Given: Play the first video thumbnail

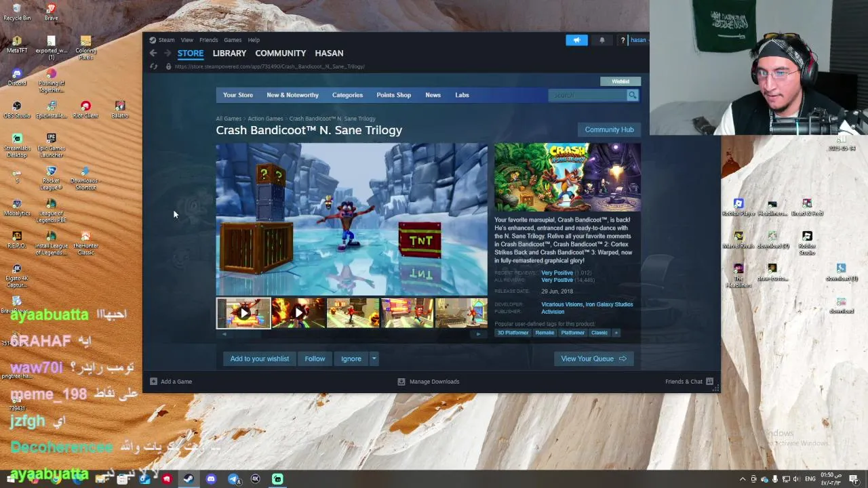Looking at the screenshot, I should tap(243, 313).
